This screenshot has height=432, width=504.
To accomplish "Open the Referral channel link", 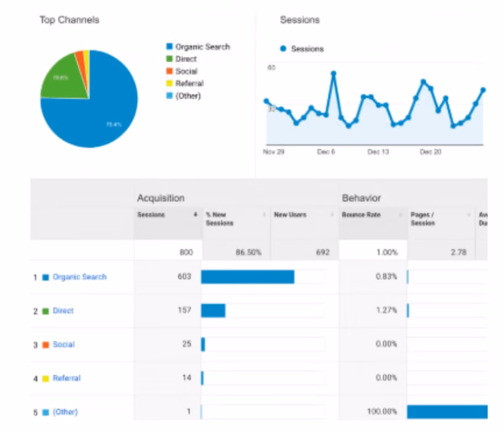I will click(67, 378).
